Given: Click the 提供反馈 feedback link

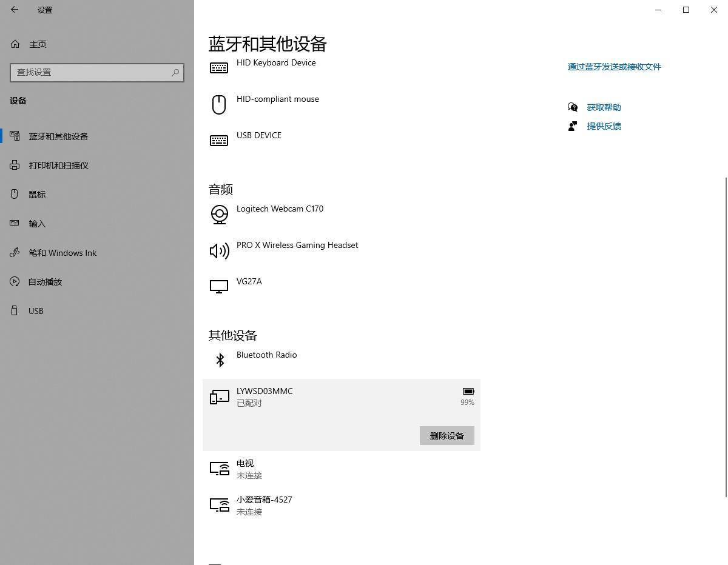Looking at the screenshot, I should click(x=604, y=125).
